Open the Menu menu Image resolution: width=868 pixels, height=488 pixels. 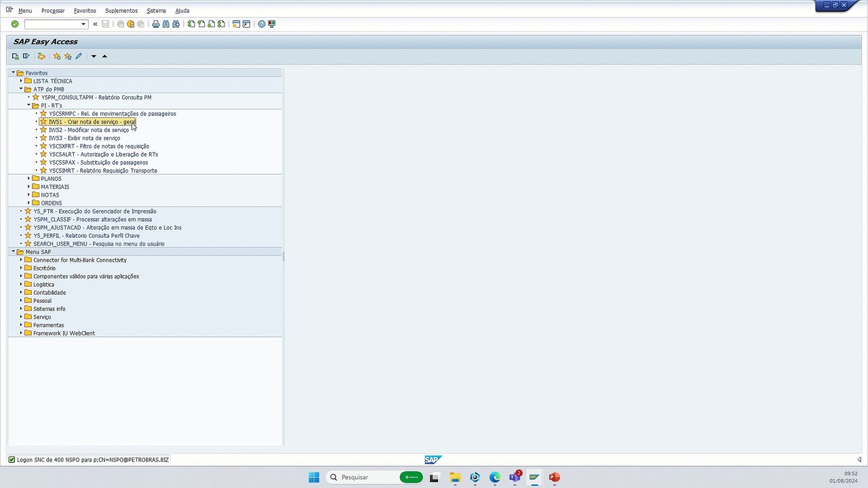tap(25, 11)
